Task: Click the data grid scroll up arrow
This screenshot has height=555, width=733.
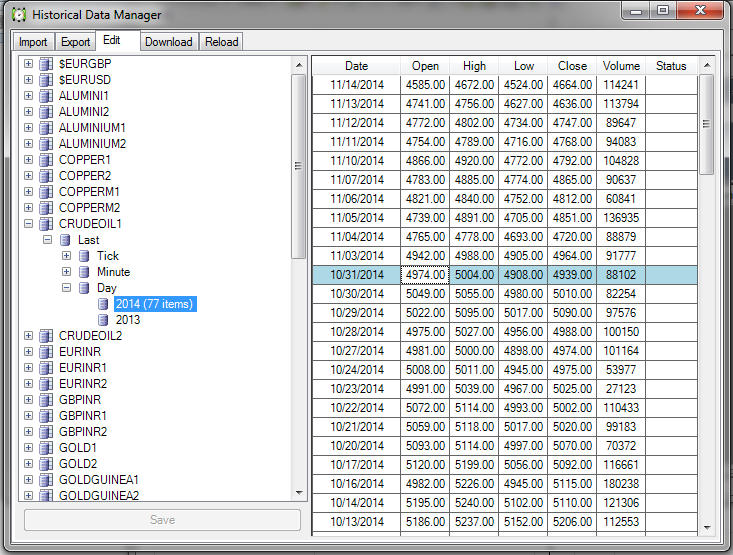Action: [707, 65]
